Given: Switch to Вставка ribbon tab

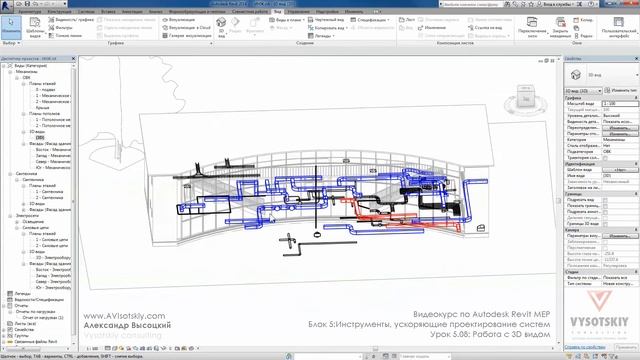Looking at the screenshot, I should point(109,12).
